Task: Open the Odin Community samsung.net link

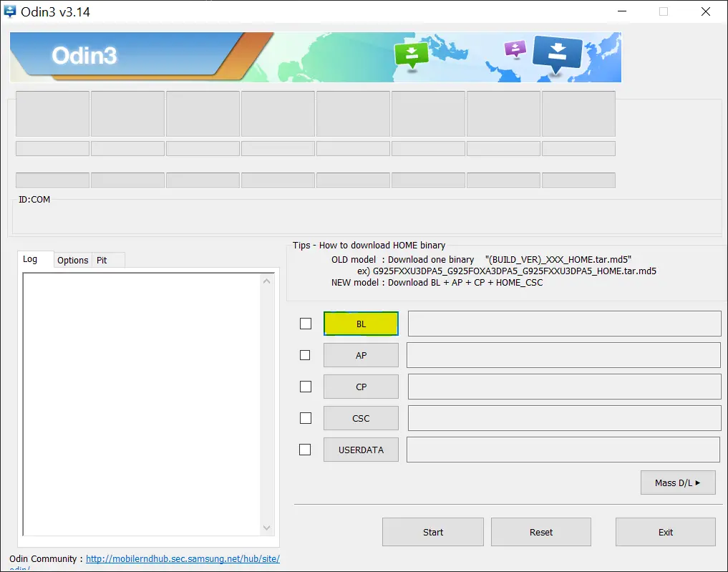Action: coord(183,558)
